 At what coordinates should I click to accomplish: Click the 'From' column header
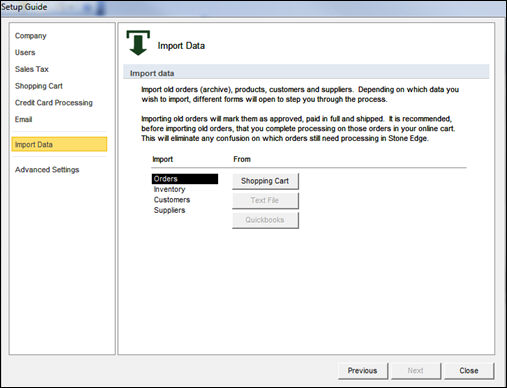(242, 159)
